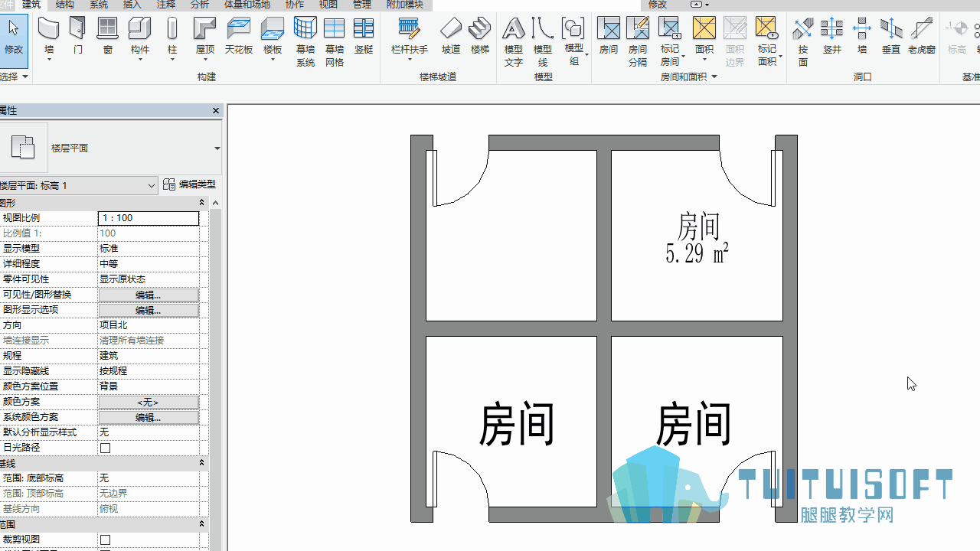Select the 竖梃 (Mullion) tool
Viewport: 980px width, 551px height.
364,37
